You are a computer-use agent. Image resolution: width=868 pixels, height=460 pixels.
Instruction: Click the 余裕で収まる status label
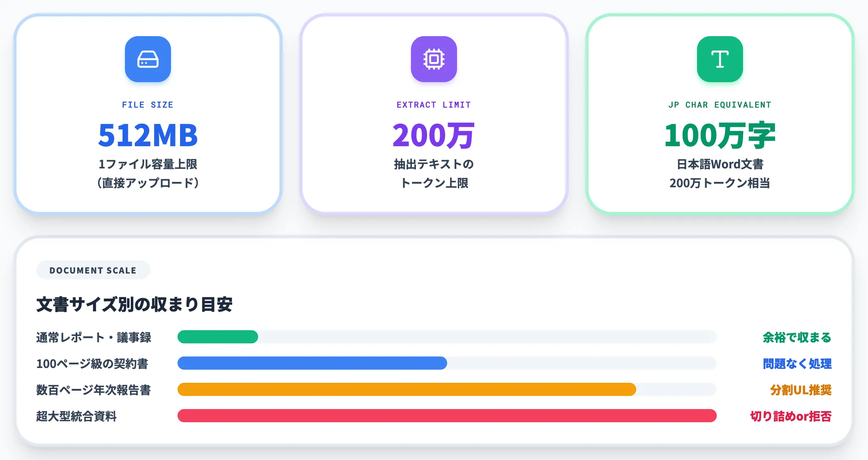pos(797,337)
